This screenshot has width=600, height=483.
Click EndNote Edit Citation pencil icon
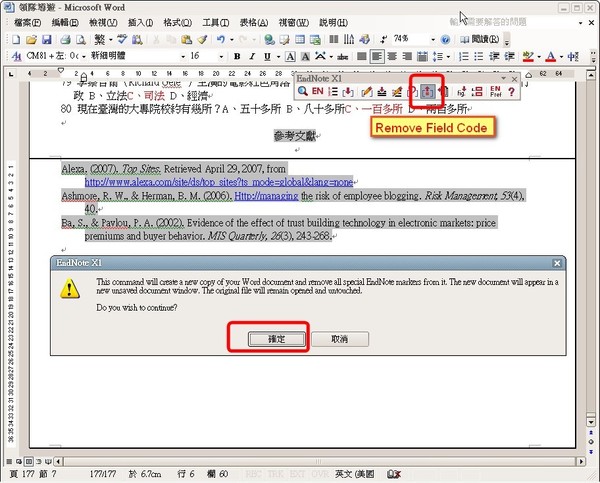click(366, 91)
